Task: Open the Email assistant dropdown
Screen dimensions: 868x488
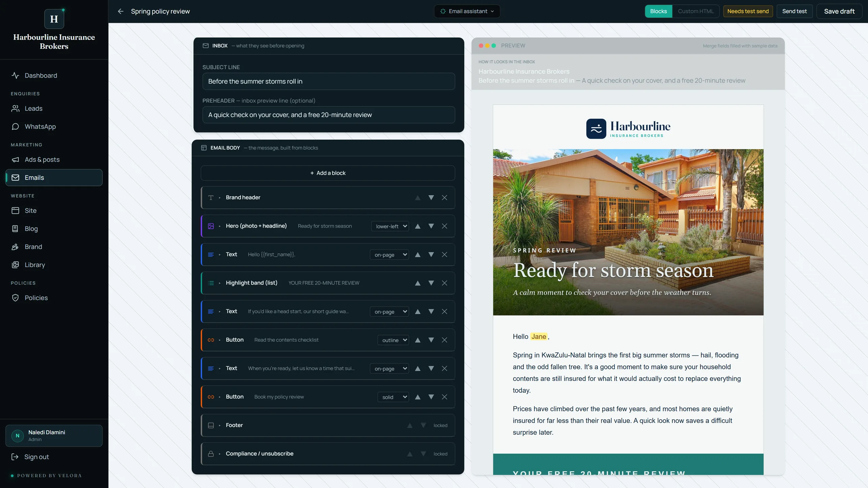Action: [x=467, y=11]
